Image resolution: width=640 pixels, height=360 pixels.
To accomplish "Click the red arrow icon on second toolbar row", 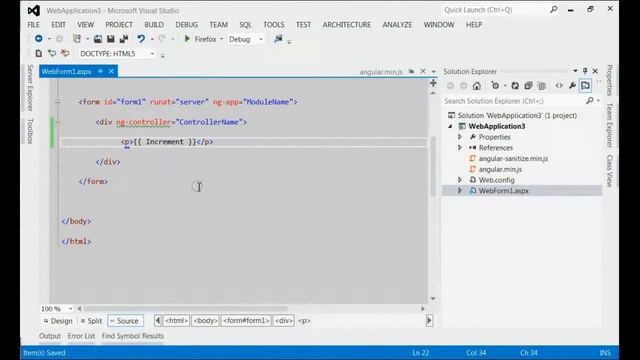I will pyautogui.click(x=65, y=53).
